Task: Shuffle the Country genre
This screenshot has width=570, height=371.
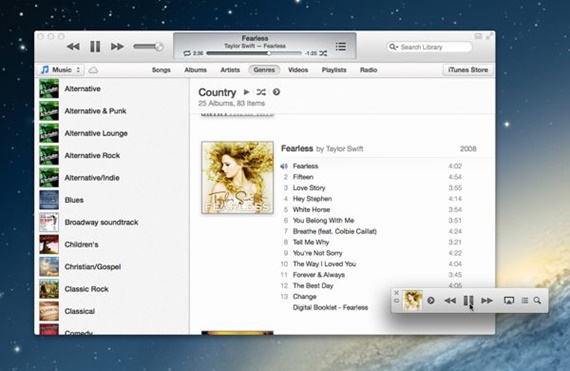Action: coord(261,92)
